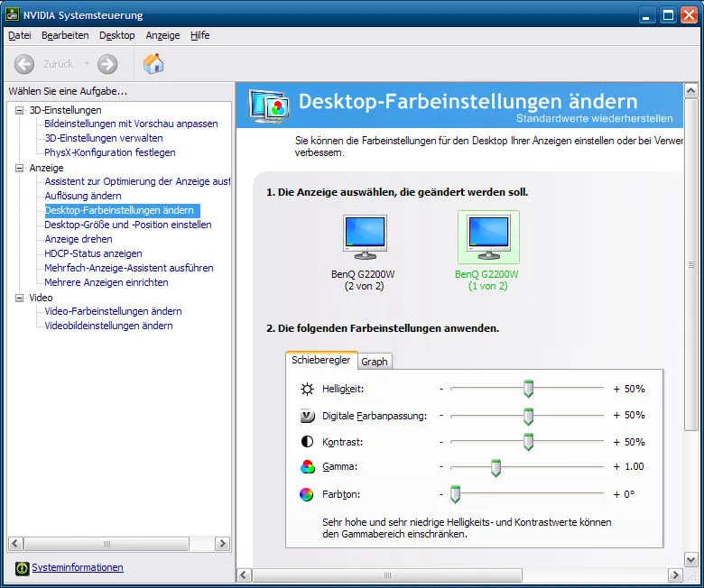Click the Digitale Farbanpassung icon
Viewport: 704px width, 588px height.
pyautogui.click(x=307, y=416)
